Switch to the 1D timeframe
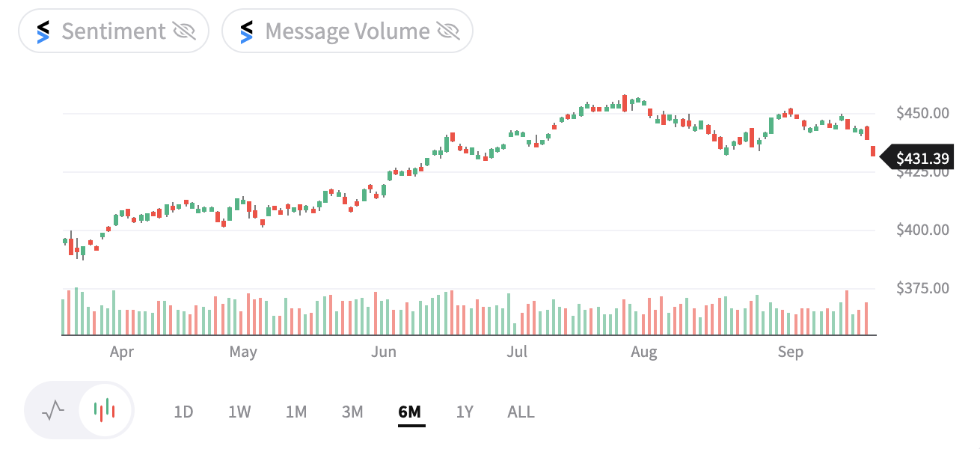980x449 pixels. [183, 411]
